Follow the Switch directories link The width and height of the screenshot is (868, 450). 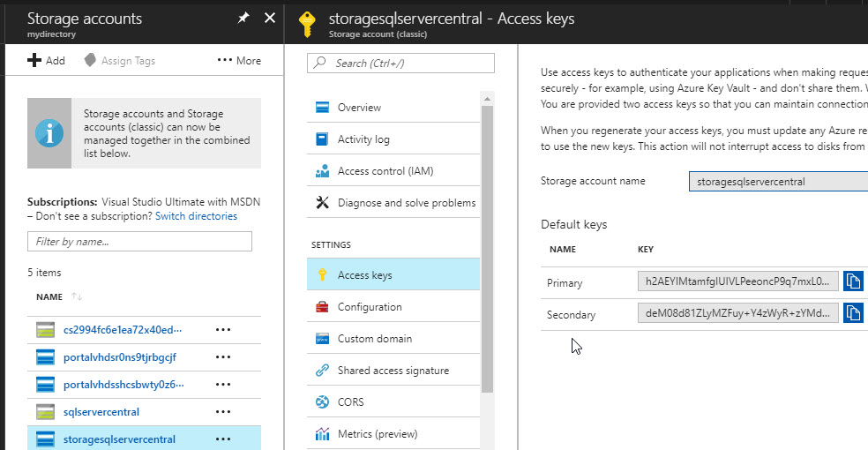(196, 216)
